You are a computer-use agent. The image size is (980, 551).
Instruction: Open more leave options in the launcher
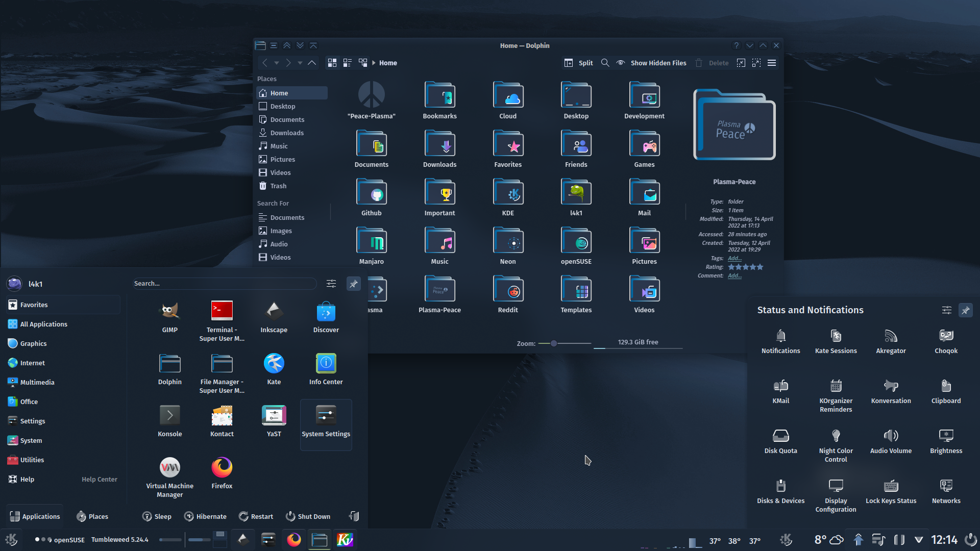click(354, 516)
